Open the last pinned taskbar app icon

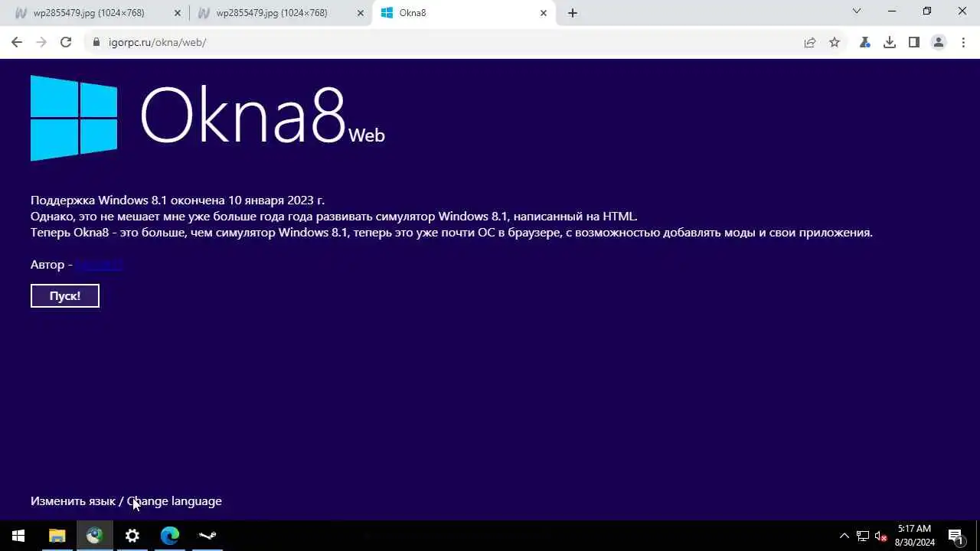207,536
